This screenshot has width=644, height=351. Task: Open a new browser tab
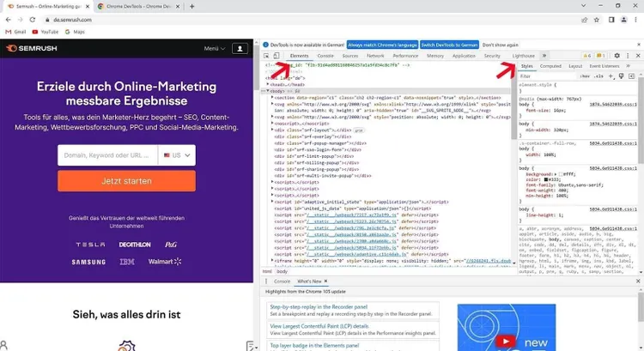tap(191, 6)
